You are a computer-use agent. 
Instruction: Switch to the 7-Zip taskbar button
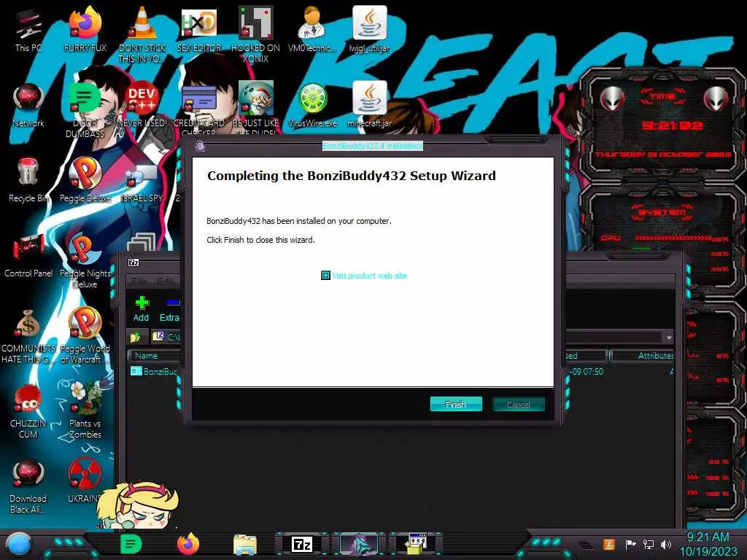pos(302,544)
